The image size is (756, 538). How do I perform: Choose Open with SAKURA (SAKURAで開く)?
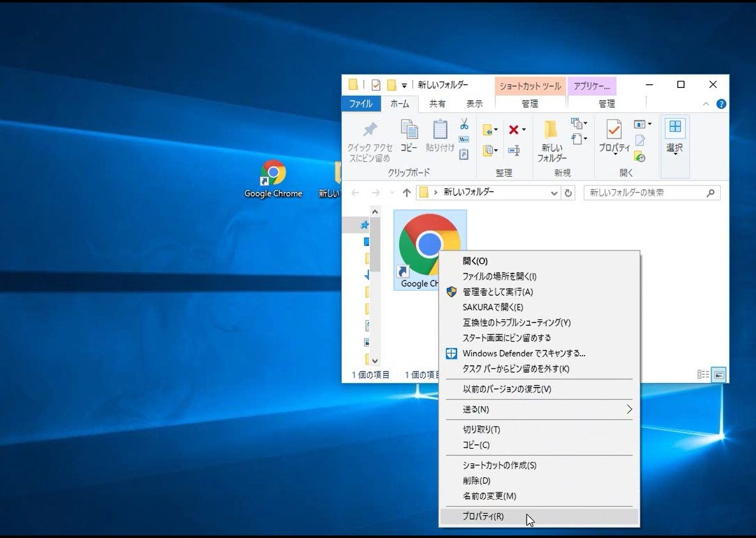[x=540, y=307]
